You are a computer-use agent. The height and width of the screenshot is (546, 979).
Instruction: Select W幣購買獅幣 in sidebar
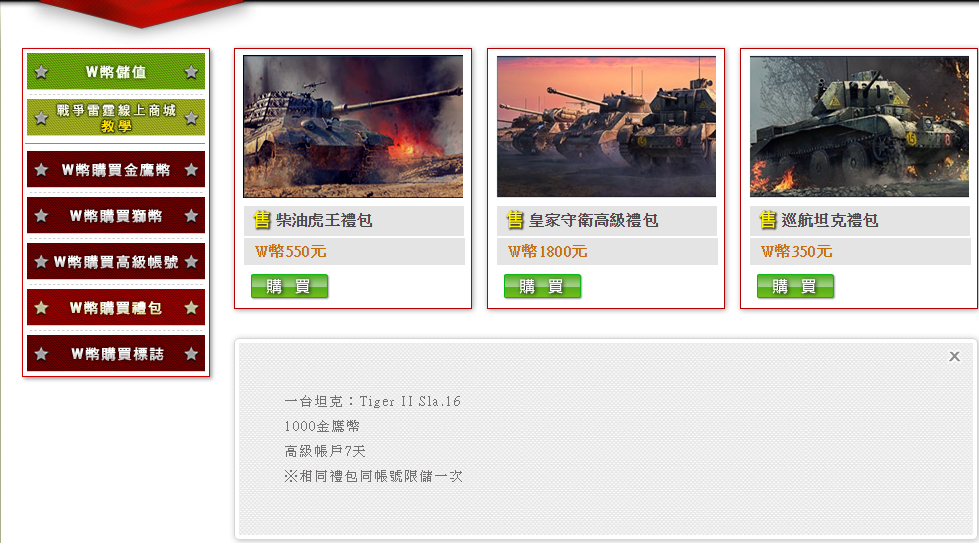(116, 216)
